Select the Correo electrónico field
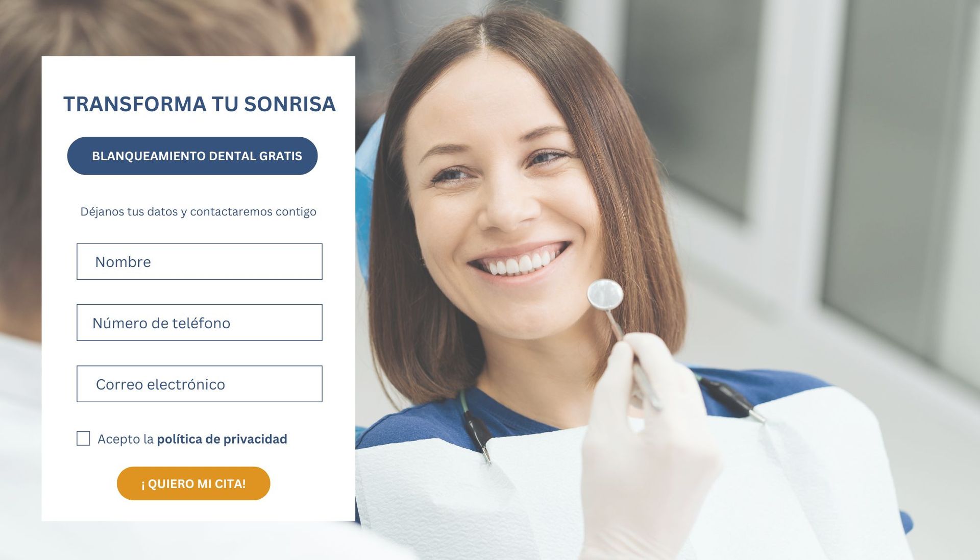980x560 pixels. coord(199,384)
